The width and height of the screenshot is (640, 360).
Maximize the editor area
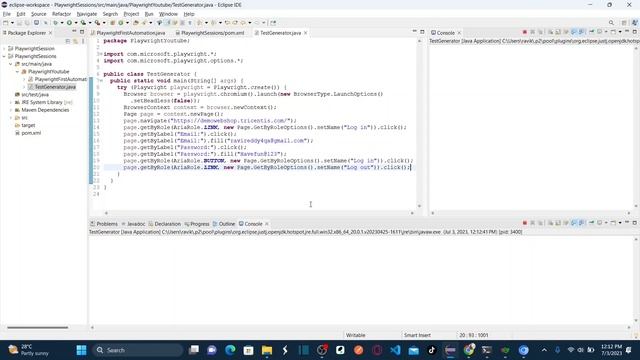click(422, 31)
